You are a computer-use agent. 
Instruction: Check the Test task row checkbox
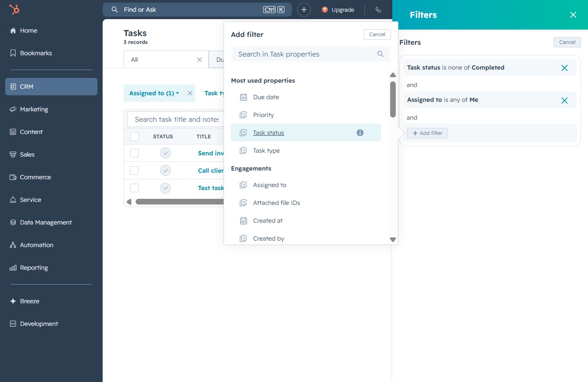[x=134, y=188]
